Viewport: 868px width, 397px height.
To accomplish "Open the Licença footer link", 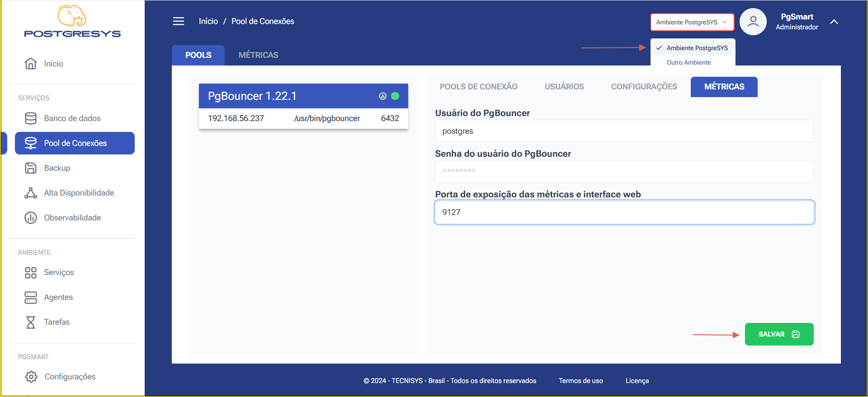I will point(637,381).
